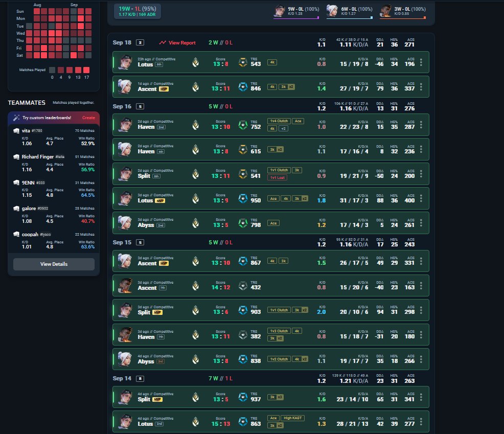Click the Sep 16 date heading
This screenshot has width=504, height=434.
pyautogui.click(x=122, y=106)
